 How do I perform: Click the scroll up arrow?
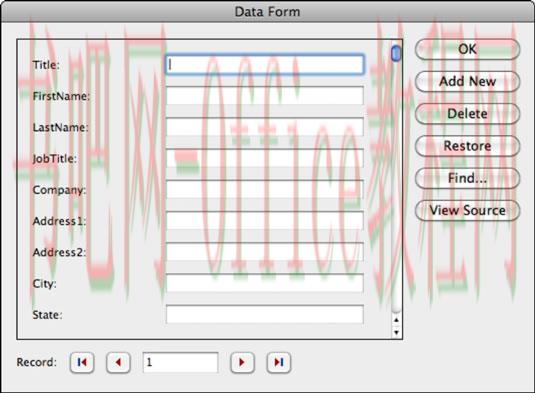tap(396, 320)
